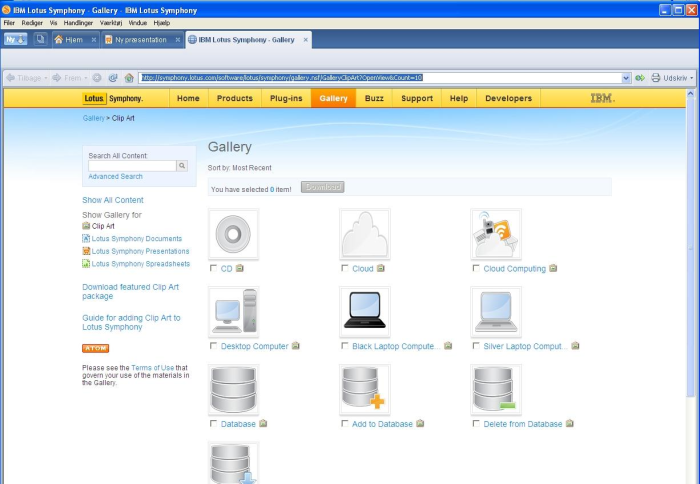Click the clip art icon beside Cloud

click(380, 268)
